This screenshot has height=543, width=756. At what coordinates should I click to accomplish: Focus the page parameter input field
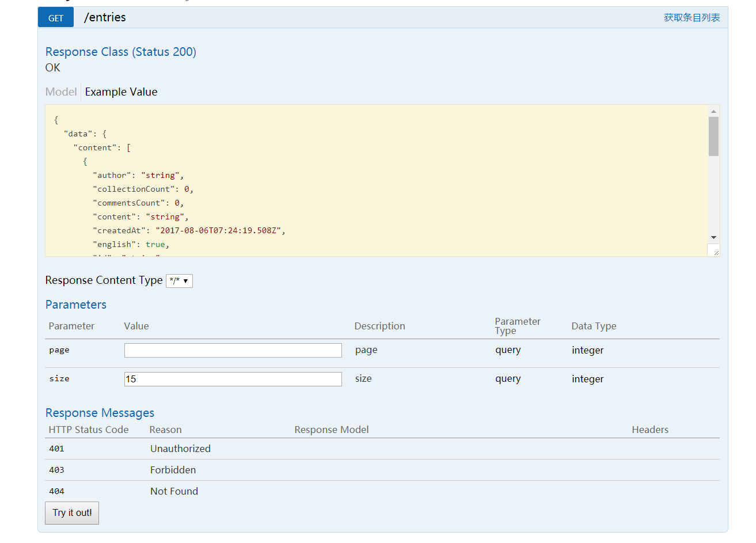tap(233, 351)
